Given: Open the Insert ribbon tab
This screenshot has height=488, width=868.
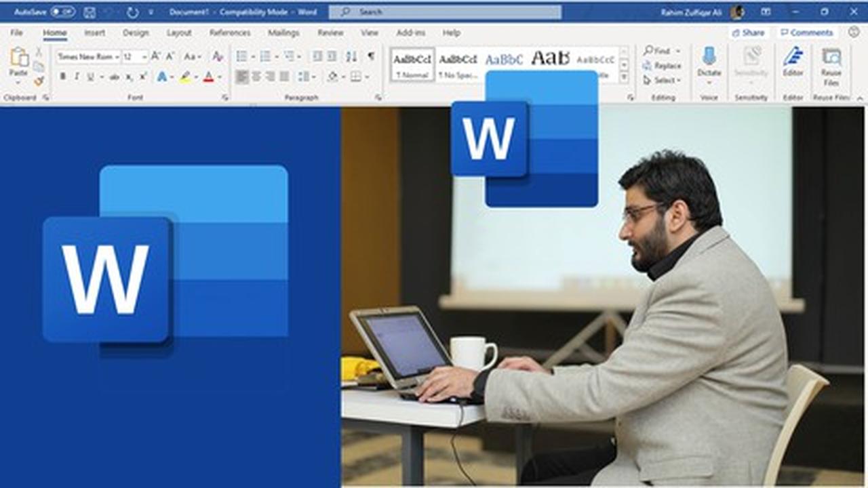Looking at the screenshot, I should [94, 33].
